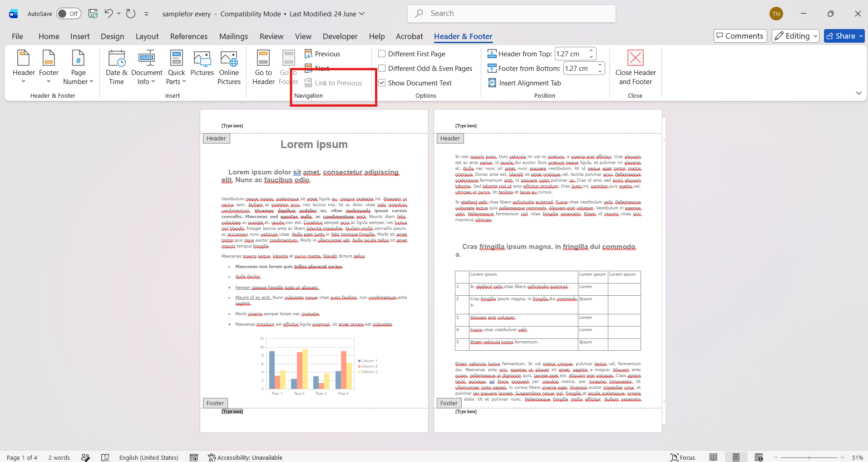This screenshot has height=462, width=868.
Task: Save the document
Action: (x=93, y=14)
